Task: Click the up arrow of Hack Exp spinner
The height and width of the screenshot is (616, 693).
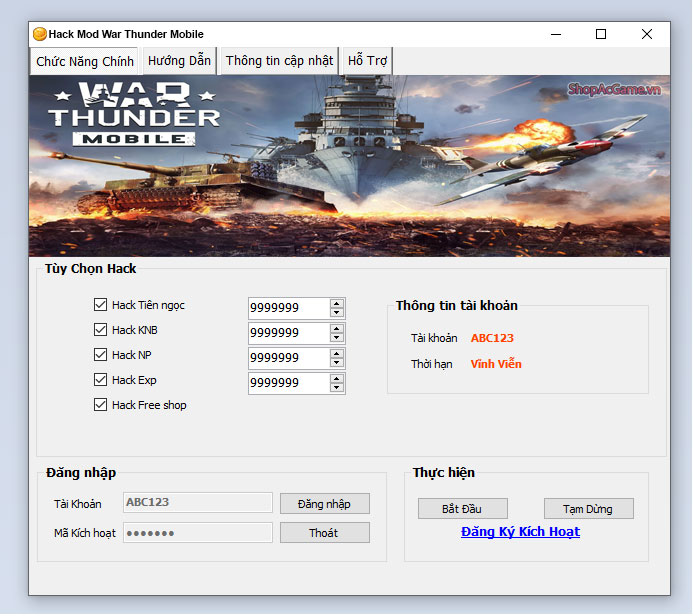Action: point(337,379)
